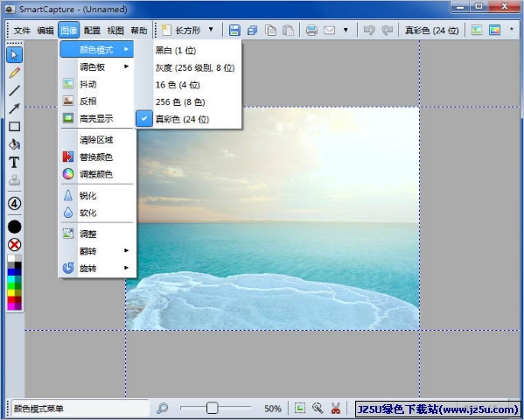Click the printer icon in toolbar
This screenshot has width=524, height=420.
tap(311, 31)
